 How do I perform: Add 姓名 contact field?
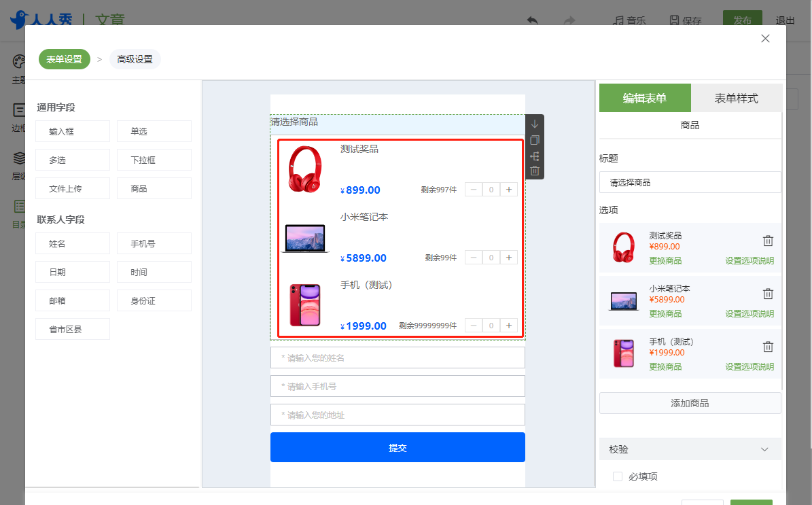click(x=73, y=243)
